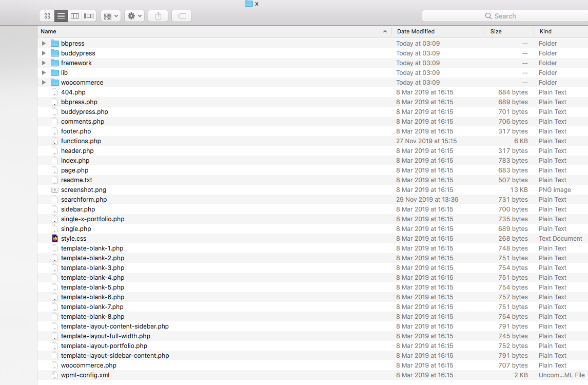The image size is (588, 385).
Task: Select the template-layout-full-width.php file name
Action: [106, 336]
